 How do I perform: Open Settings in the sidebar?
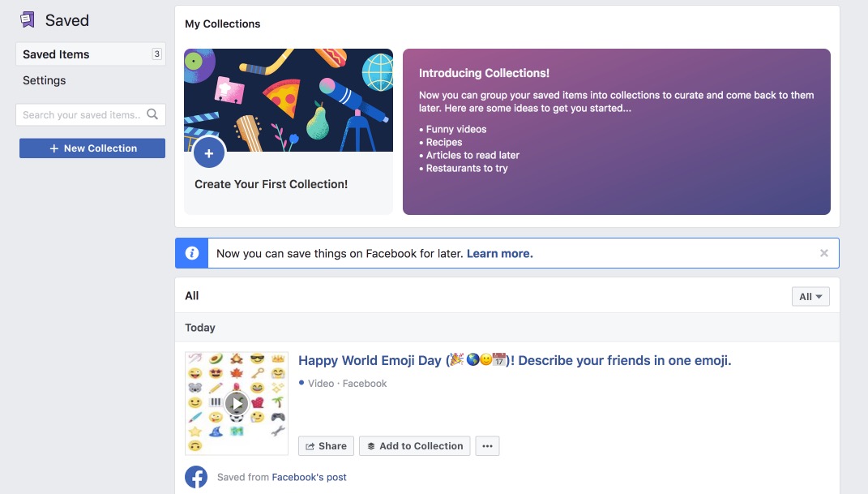[x=45, y=80]
